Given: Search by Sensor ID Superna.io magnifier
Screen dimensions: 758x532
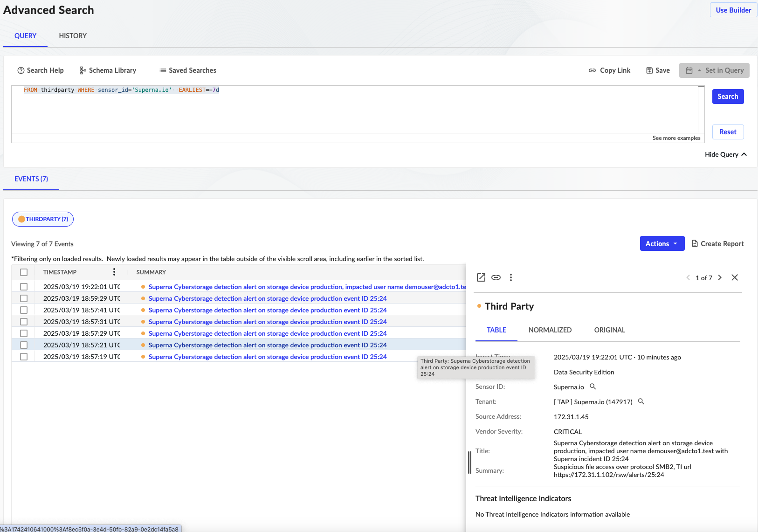Looking at the screenshot, I should pyautogui.click(x=593, y=387).
